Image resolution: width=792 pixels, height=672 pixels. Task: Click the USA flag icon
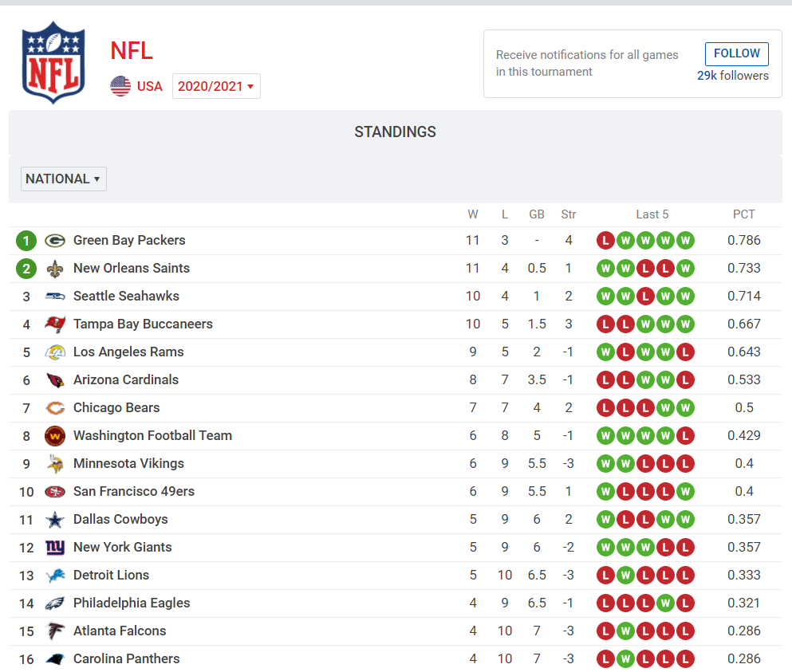pyautogui.click(x=120, y=86)
